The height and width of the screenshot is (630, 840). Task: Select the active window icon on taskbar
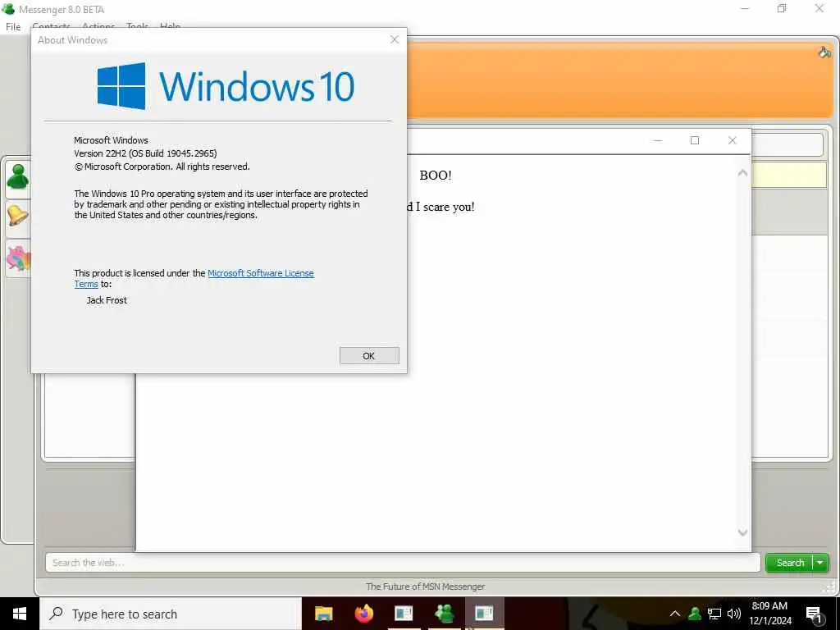click(x=484, y=614)
